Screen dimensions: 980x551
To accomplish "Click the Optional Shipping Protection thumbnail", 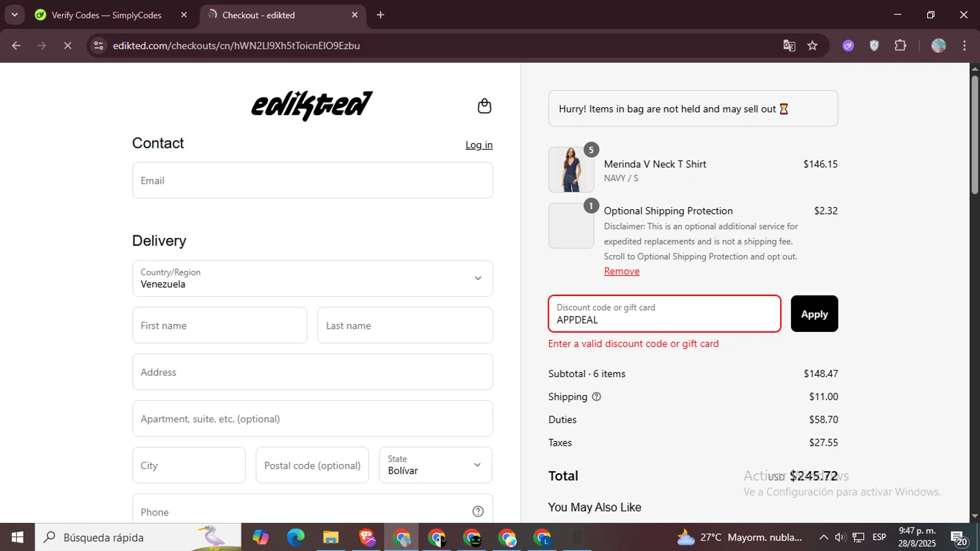I will coord(571,225).
